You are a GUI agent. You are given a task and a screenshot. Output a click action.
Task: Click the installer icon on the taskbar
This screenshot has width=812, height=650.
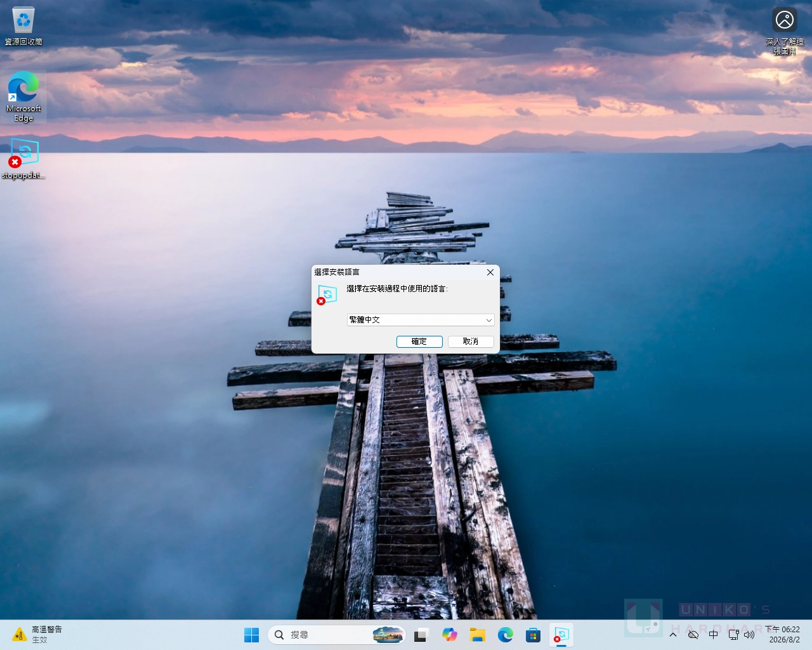561,635
